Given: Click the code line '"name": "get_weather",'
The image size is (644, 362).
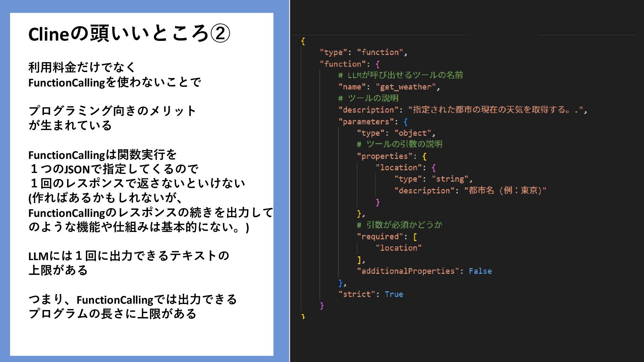Looking at the screenshot, I should [x=389, y=87].
